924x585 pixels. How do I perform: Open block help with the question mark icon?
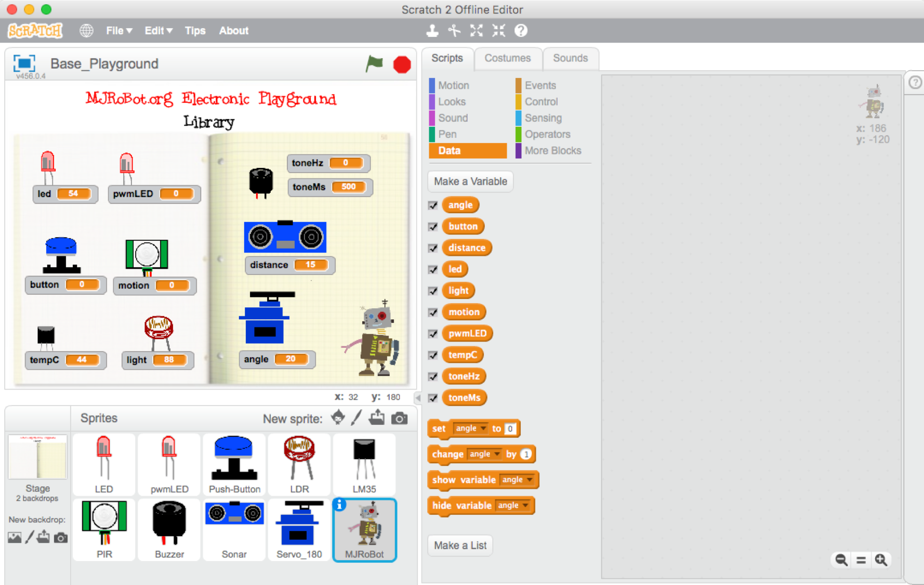521,31
